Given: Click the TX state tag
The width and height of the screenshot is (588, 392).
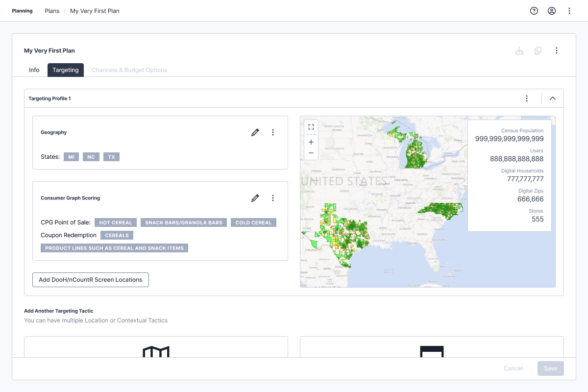Looking at the screenshot, I should click(x=112, y=157).
